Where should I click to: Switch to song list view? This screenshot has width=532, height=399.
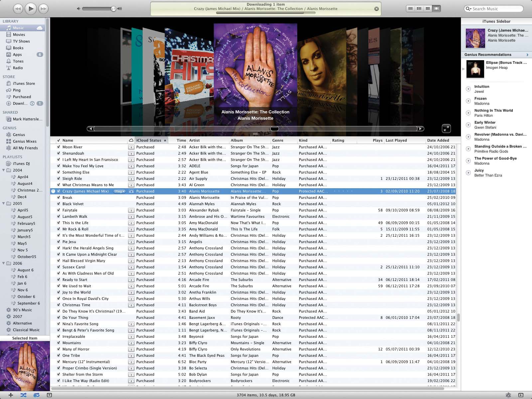coord(411,9)
